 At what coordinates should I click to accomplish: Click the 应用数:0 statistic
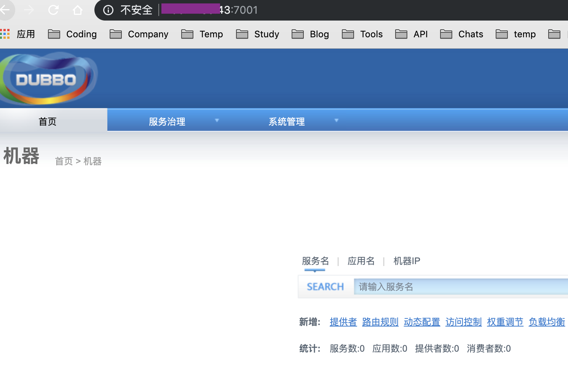pos(390,349)
